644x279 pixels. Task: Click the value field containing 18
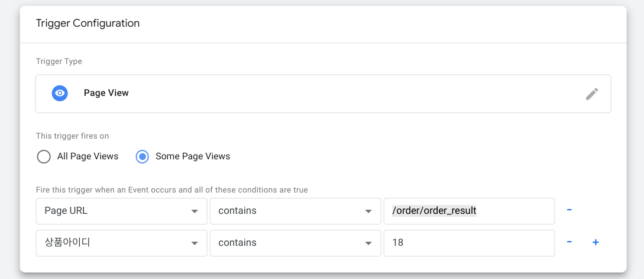pos(469,243)
